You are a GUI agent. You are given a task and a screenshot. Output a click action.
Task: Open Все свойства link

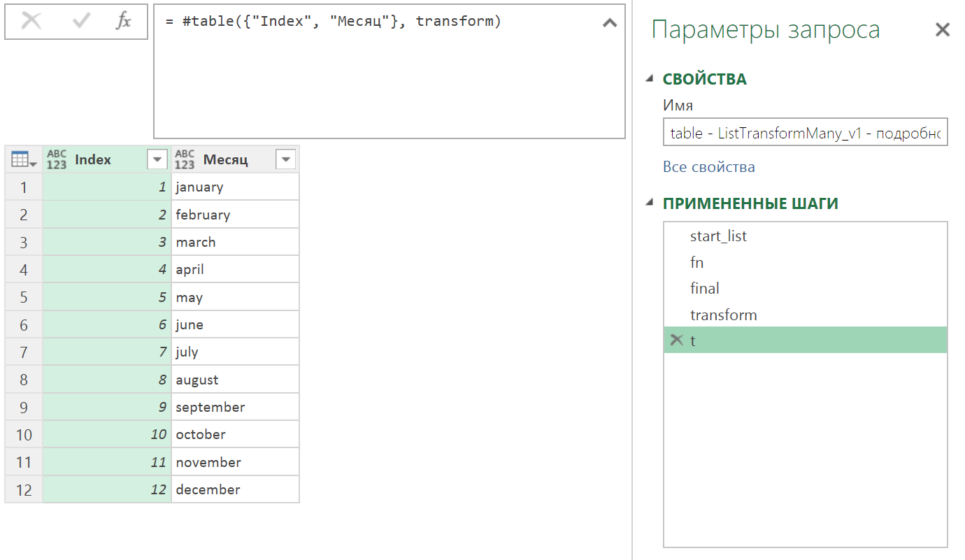[x=708, y=166]
